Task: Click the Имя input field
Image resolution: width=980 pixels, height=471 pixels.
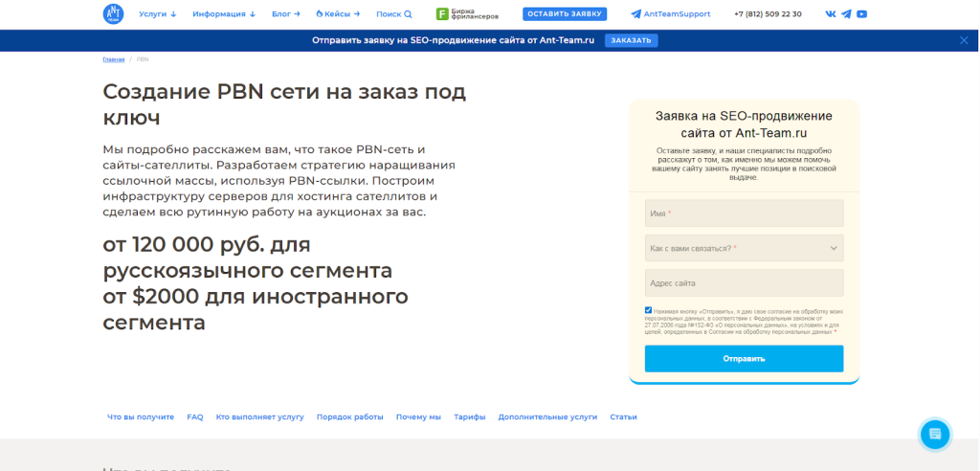Action: pos(744,213)
